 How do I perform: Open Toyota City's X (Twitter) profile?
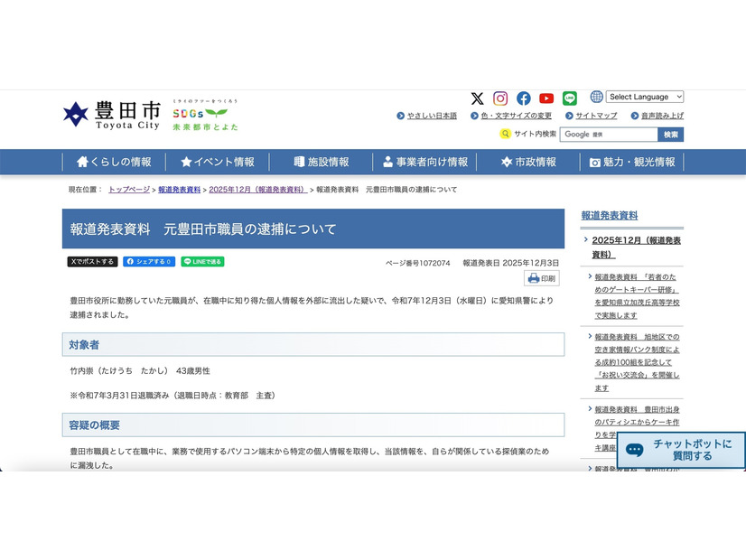(x=477, y=98)
